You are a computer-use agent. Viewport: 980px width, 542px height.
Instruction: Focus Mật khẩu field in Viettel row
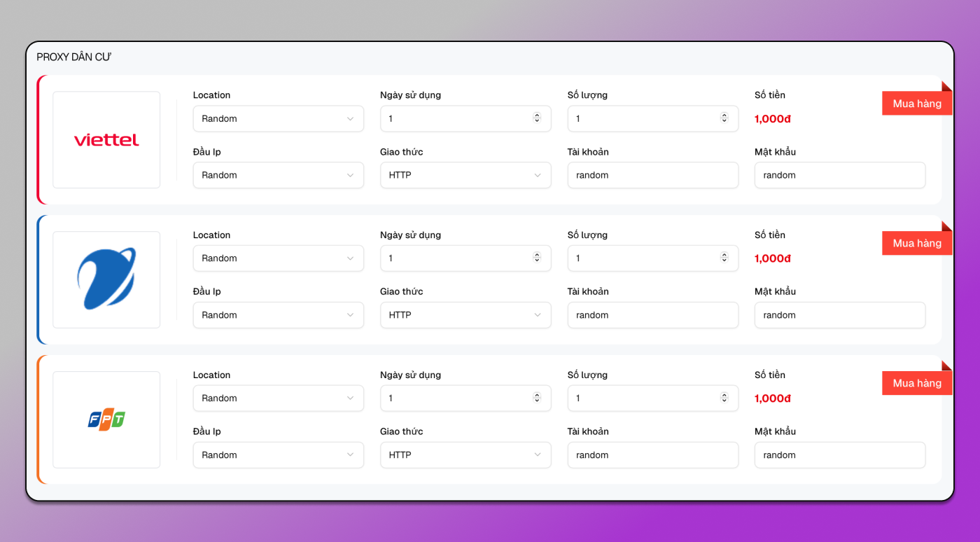point(840,175)
